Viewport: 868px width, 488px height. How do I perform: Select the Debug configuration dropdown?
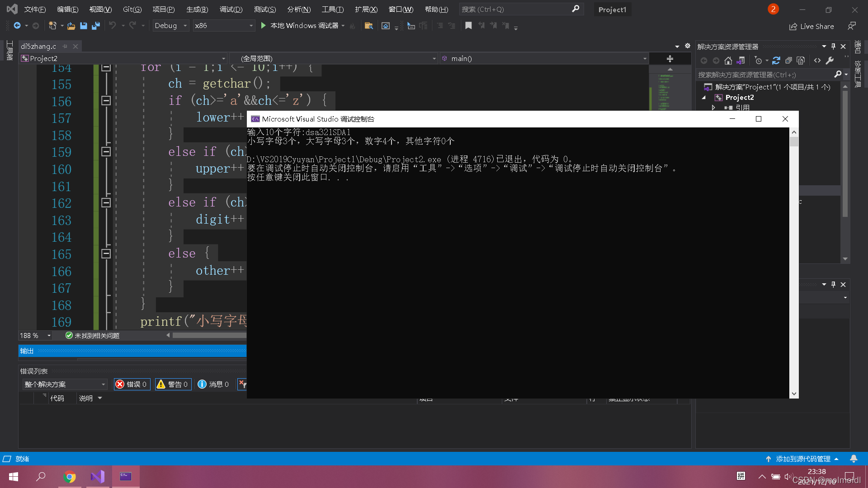click(x=171, y=25)
